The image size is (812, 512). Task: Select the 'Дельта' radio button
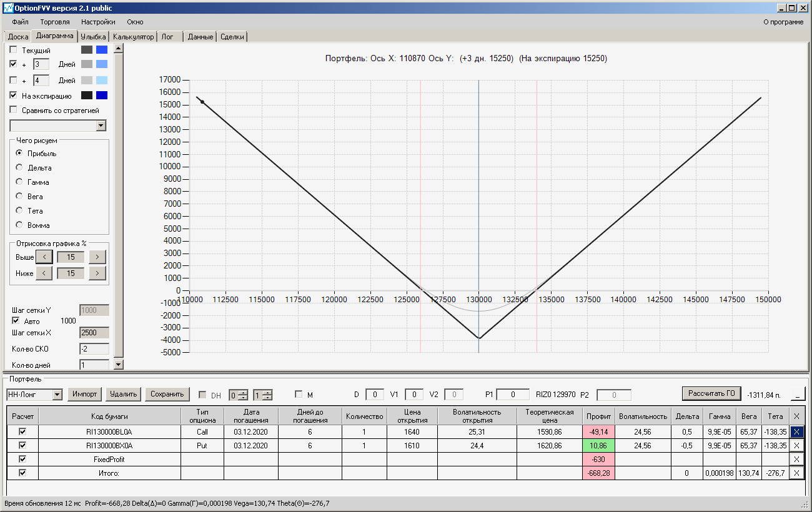(19, 167)
